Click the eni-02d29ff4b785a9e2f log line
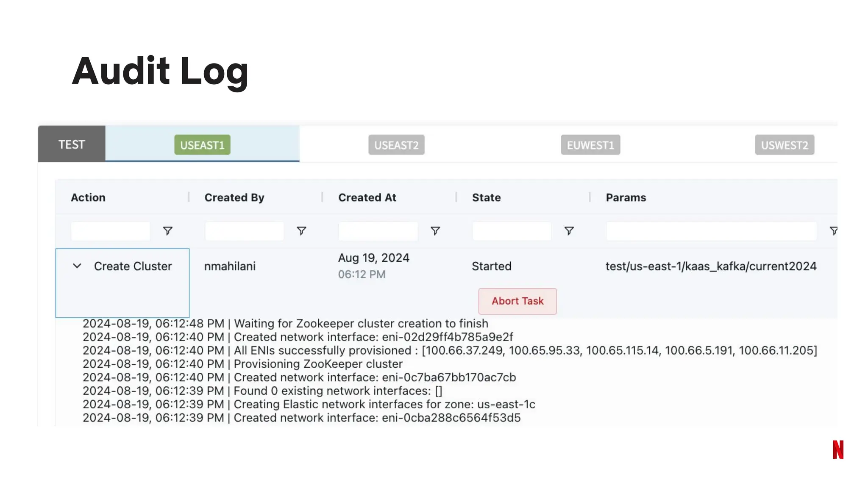 (x=298, y=337)
